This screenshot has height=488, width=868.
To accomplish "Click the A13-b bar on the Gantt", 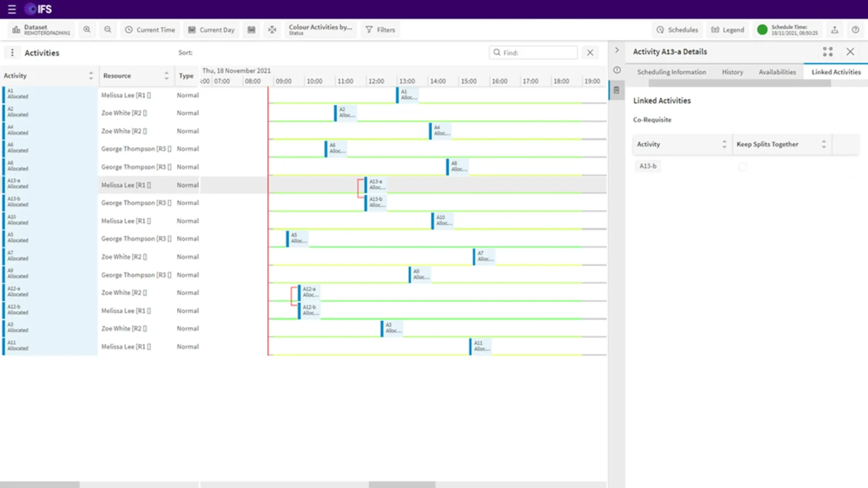I will [x=376, y=202].
